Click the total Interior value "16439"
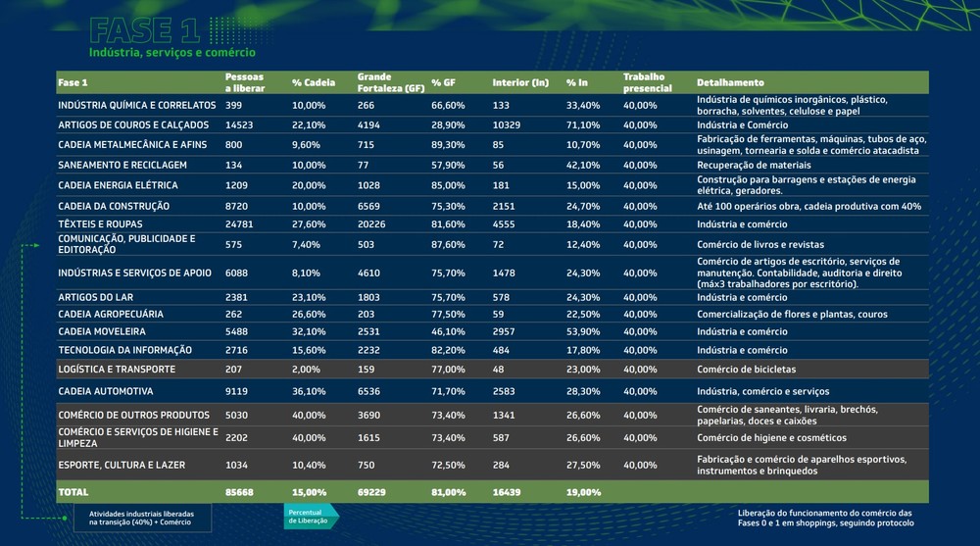The width and height of the screenshot is (980, 546). pos(507,492)
